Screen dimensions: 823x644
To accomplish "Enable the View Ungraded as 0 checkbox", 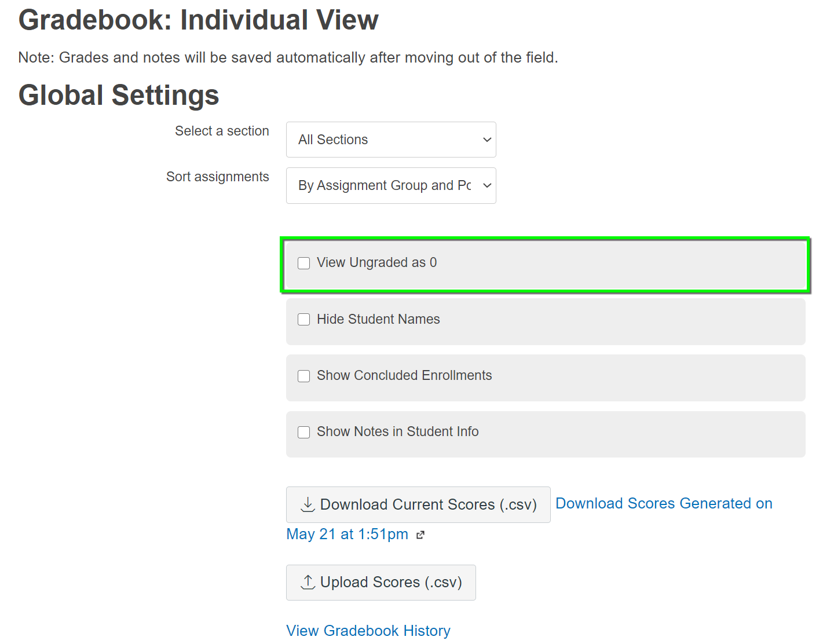I will point(304,263).
